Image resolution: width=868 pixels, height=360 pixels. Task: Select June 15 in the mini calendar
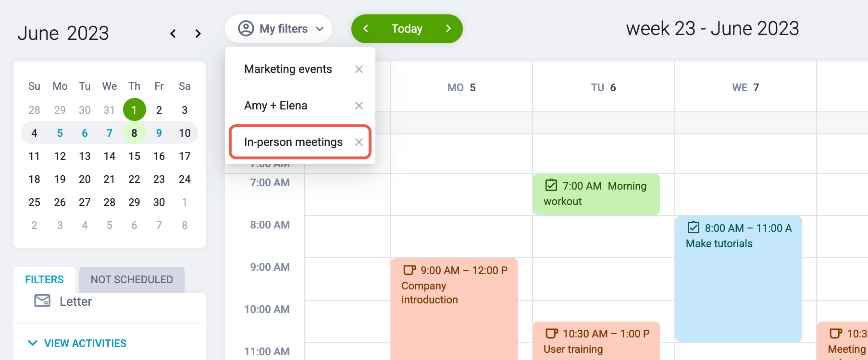point(134,156)
